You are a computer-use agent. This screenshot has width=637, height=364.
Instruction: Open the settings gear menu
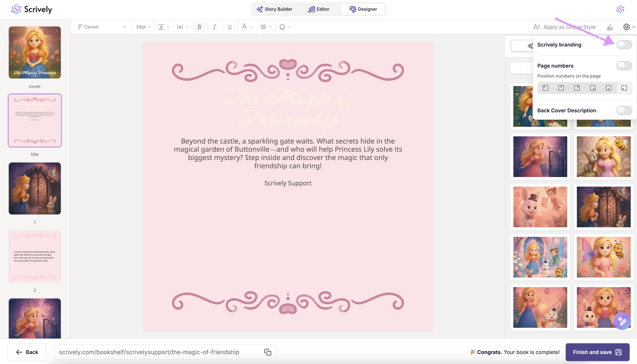click(626, 27)
